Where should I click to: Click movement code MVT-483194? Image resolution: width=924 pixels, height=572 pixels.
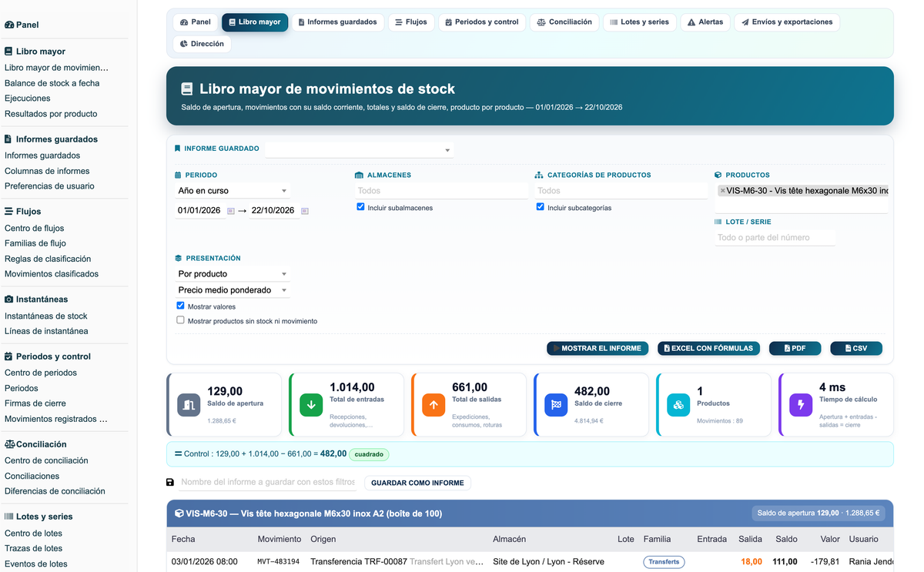click(279, 562)
